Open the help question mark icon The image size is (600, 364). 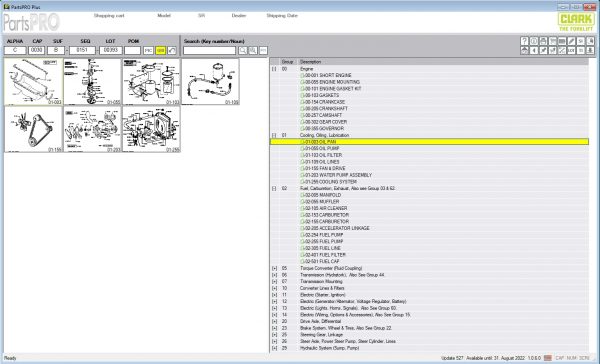[x=525, y=41]
